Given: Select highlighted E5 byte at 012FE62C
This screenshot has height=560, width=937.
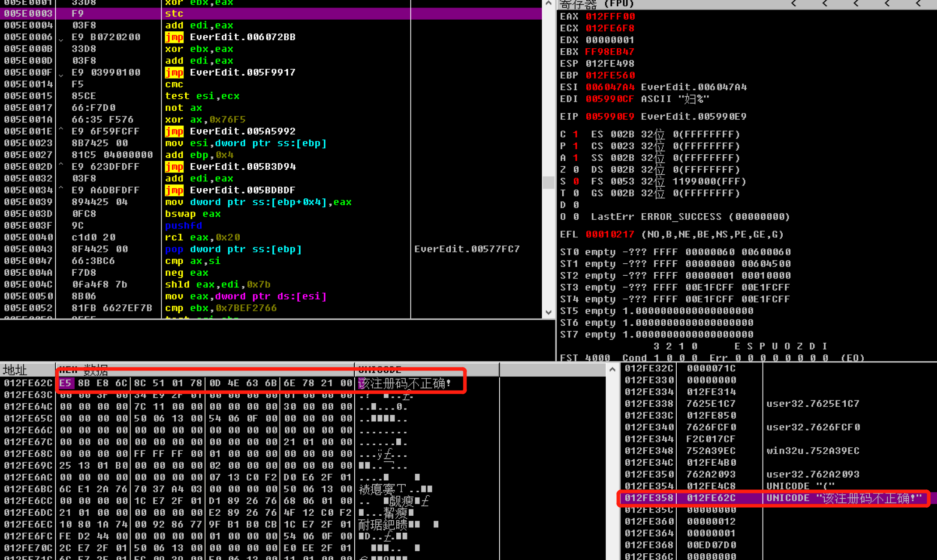Looking at the screenshot, I should [65, 383].
